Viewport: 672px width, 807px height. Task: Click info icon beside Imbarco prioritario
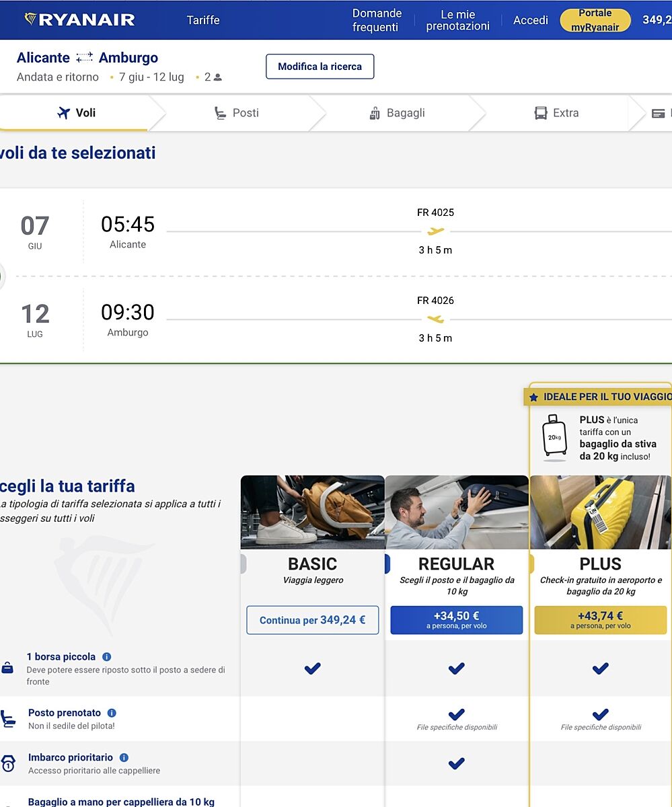click(x=124, y=758)
